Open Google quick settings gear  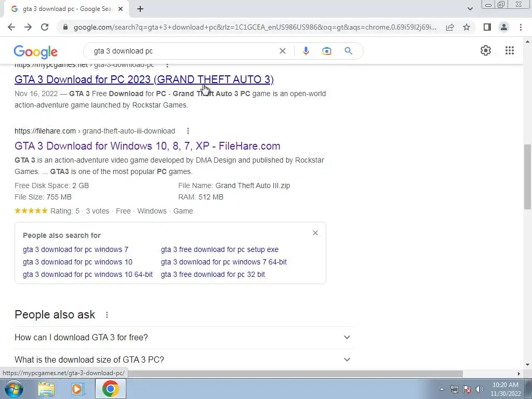[x=486, y=50]
